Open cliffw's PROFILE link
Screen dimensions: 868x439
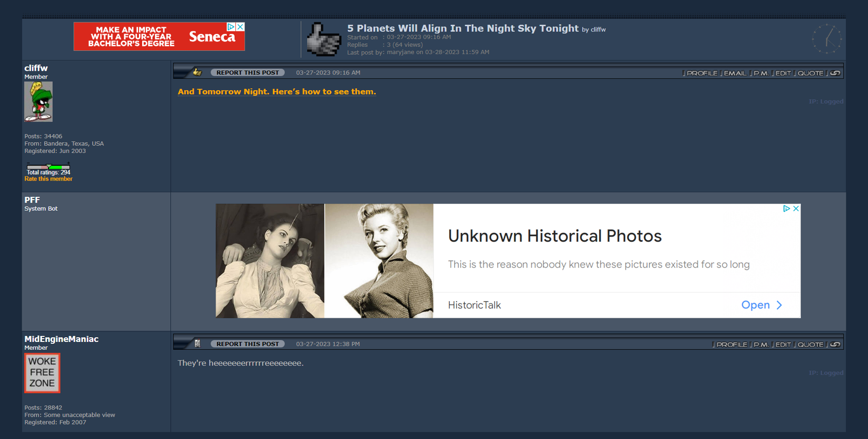pos(702,73)
